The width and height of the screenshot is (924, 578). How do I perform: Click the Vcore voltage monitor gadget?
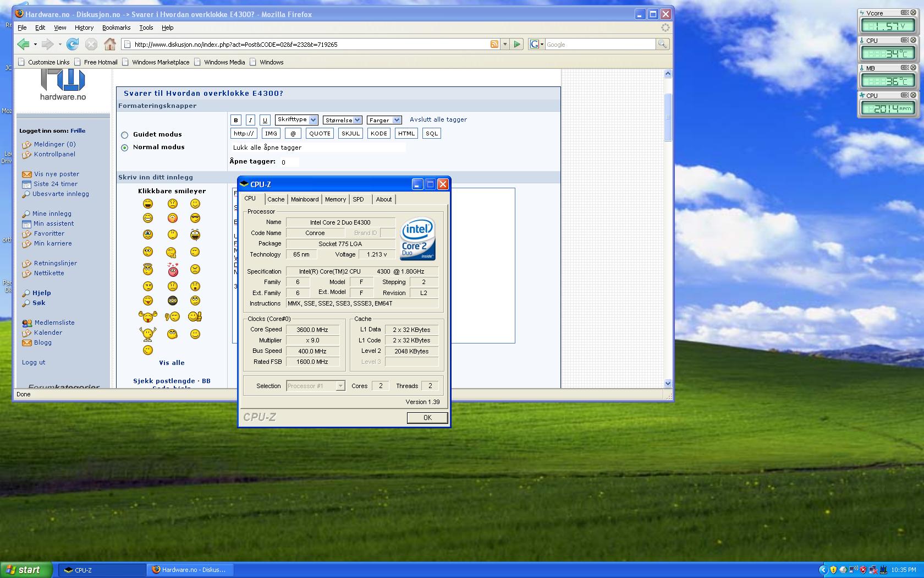(x=888, y=21)
